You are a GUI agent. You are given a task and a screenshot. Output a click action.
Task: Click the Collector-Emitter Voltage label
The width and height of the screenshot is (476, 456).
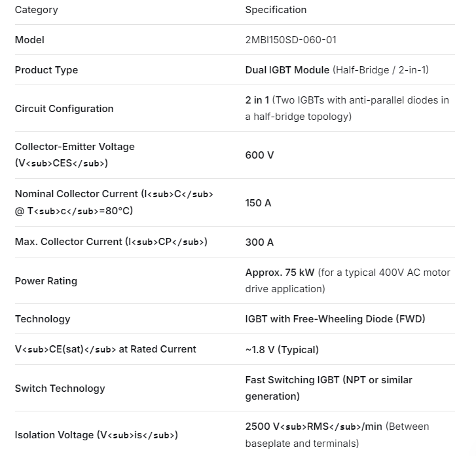(x=75, y=147)
